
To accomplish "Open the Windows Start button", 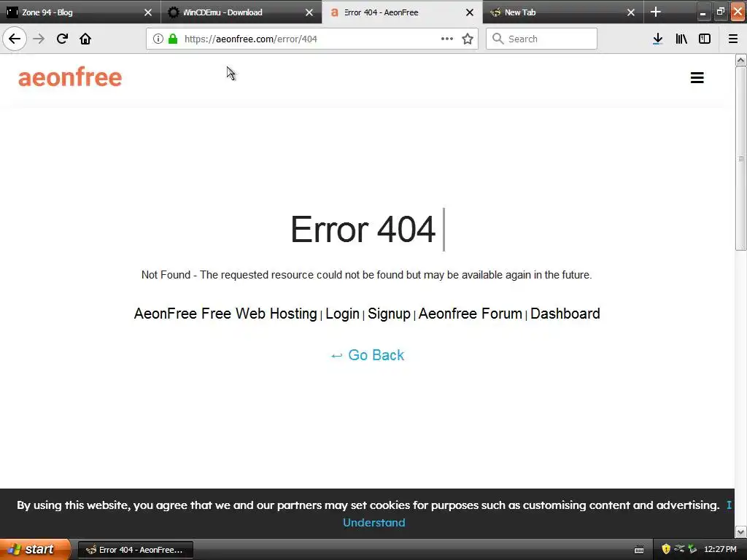I will tap(35, 550).
